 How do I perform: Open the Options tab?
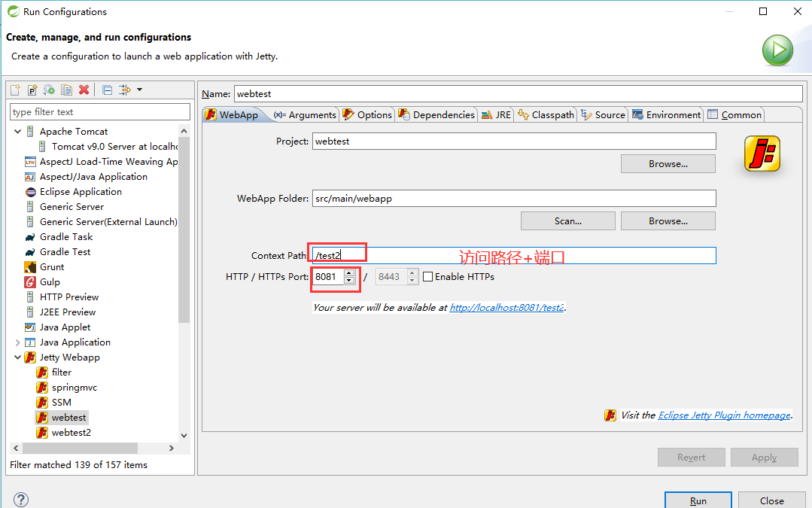(x=367, y=115)
